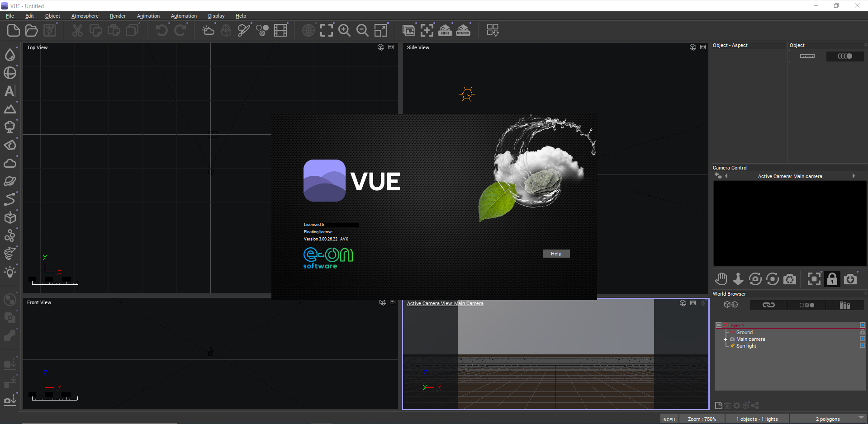
Task: Click the RENDER icon in the toolbar
Action: pos(463,30)
